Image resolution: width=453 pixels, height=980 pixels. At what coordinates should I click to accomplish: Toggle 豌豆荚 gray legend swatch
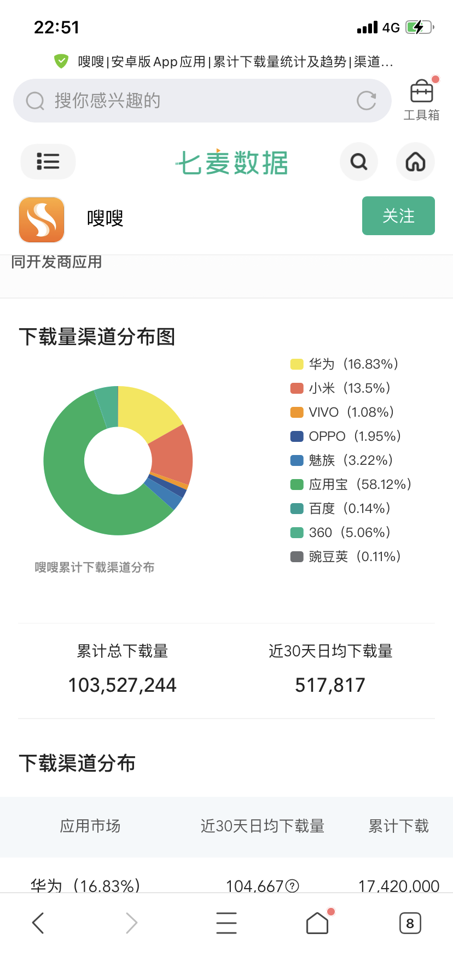[x=297, y=557]
